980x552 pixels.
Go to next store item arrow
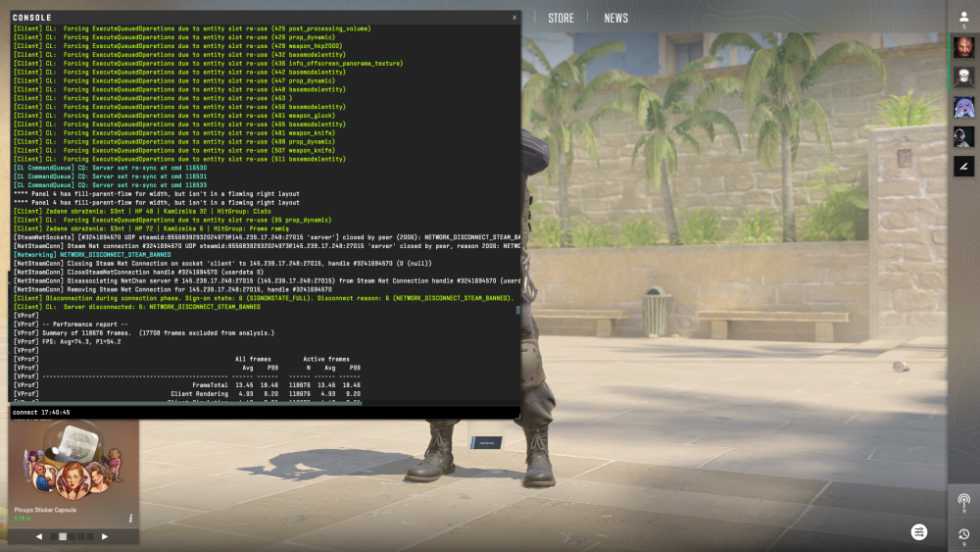(105, 536)
